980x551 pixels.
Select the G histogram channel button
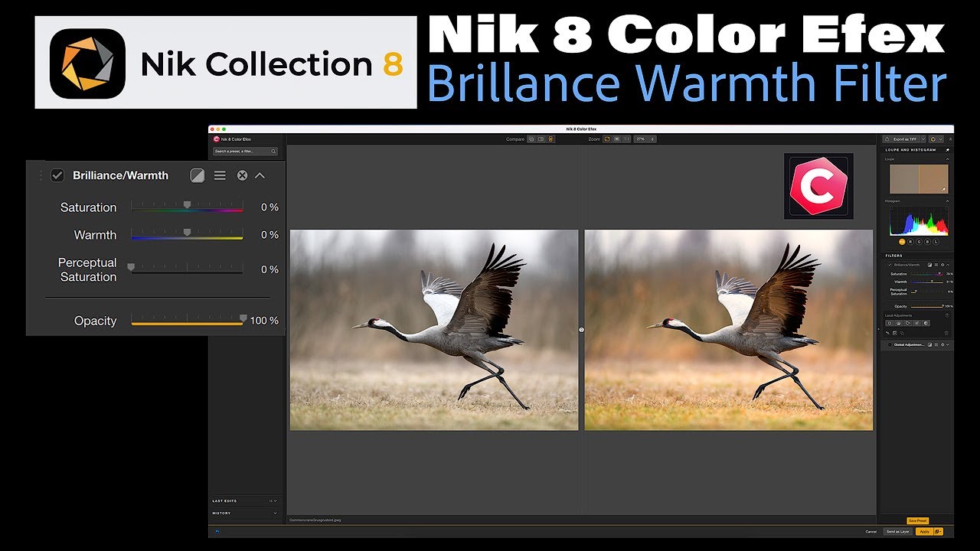(919, 242)
